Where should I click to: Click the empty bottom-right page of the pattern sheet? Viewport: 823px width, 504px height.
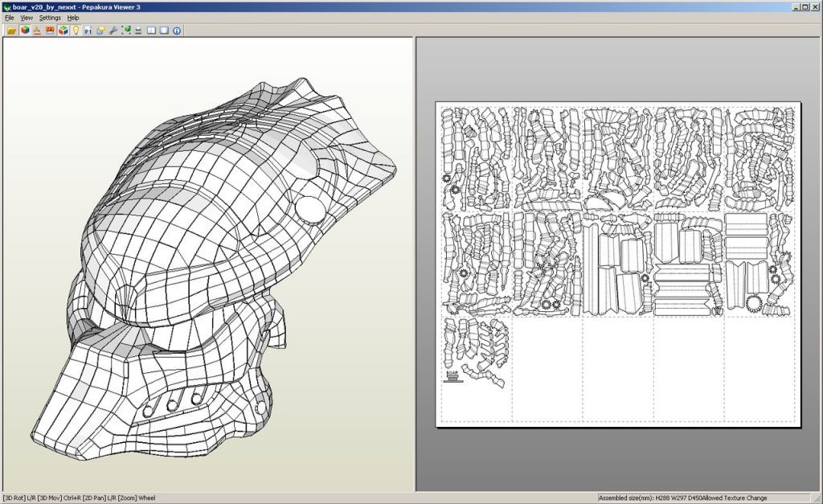pos(759,368)
